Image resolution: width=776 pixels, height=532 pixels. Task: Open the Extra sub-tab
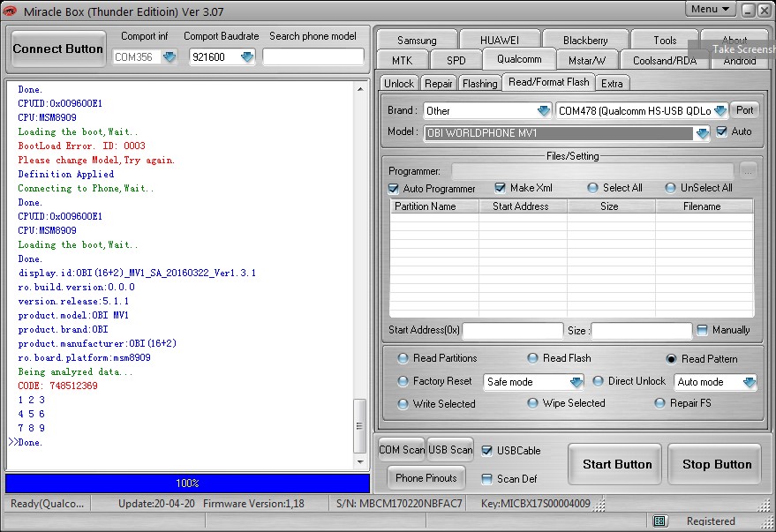(x=612, y=84)
